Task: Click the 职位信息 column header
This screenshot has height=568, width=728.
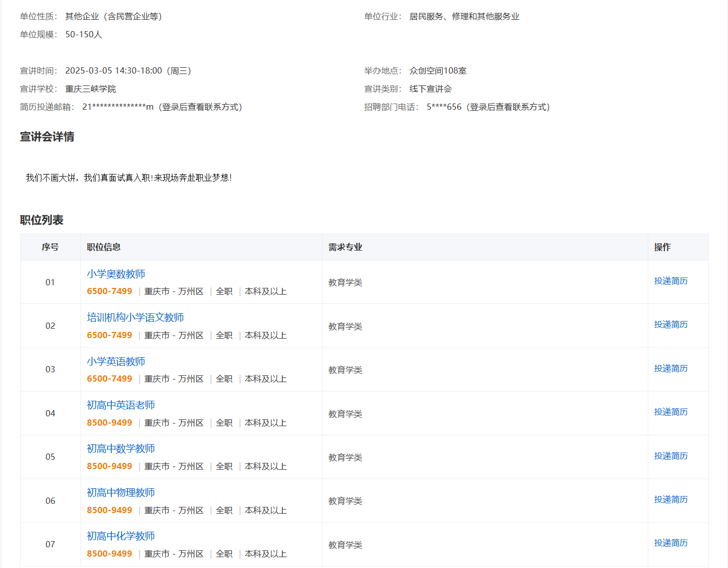Action: (104, 247)
